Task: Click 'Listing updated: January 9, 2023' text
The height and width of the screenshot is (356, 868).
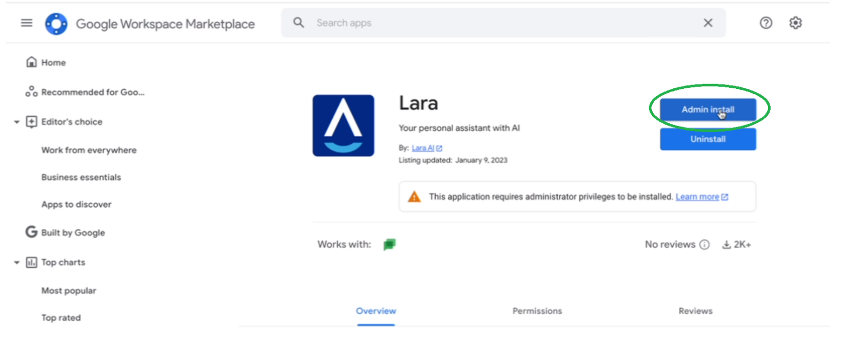Action: [453, 161]
